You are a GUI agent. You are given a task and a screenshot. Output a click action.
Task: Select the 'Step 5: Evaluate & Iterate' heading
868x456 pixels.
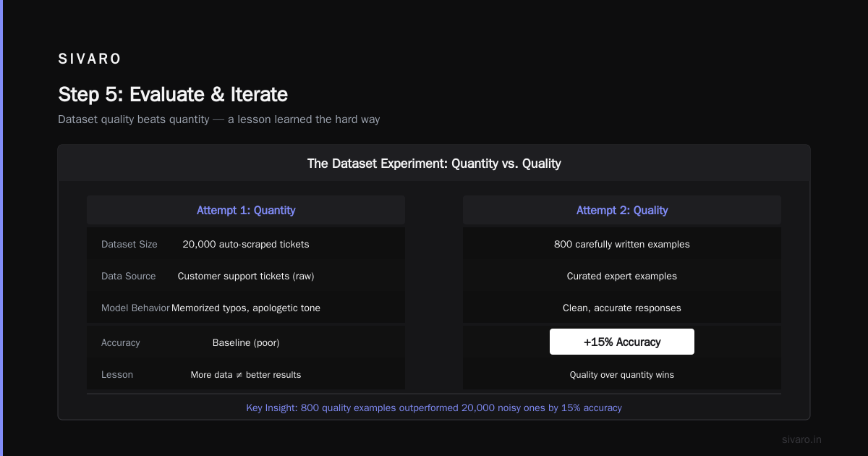point(173,95)
